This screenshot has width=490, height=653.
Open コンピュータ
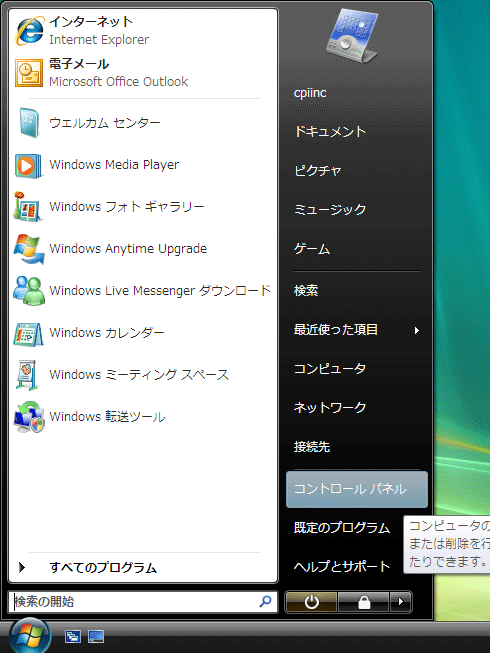pyautogui.click(x=330, y=369)
